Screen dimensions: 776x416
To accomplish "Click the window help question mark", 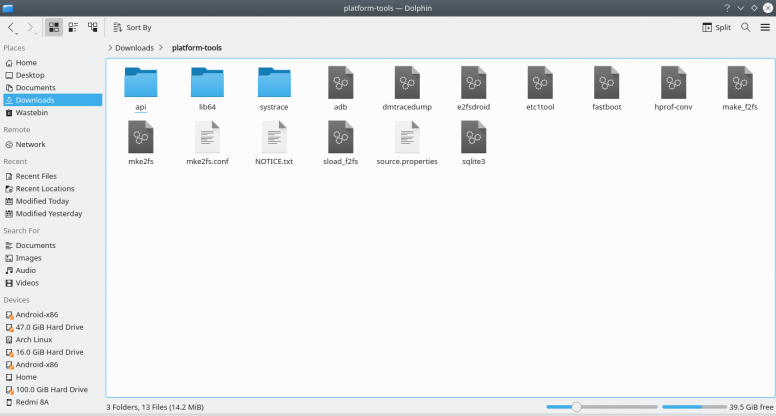I will 727,8.
